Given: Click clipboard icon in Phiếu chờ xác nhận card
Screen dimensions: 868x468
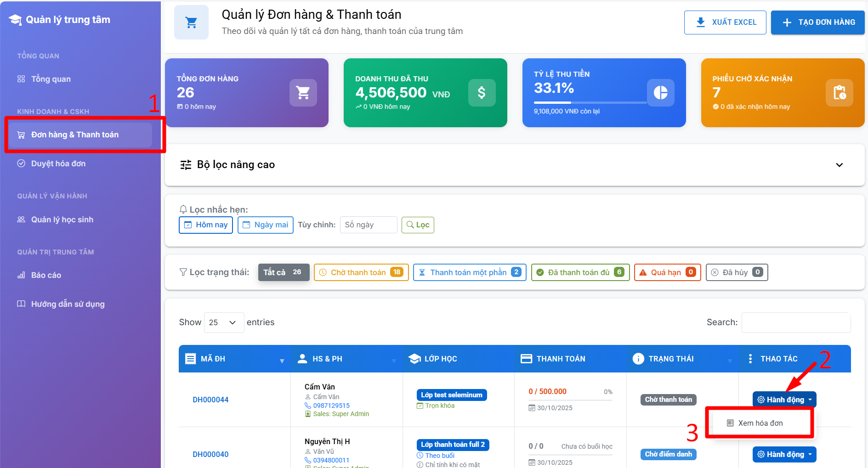Looking at the screenshot, I should coord(839,93).
